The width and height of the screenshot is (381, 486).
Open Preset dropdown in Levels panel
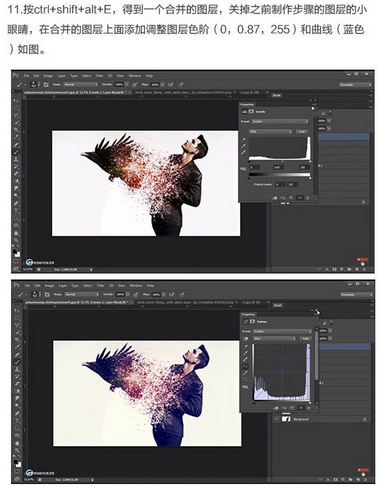point(280,121)
